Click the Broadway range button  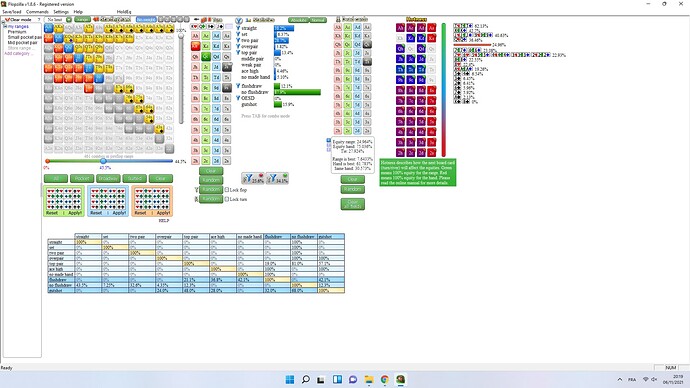click(x=108, y=178)
